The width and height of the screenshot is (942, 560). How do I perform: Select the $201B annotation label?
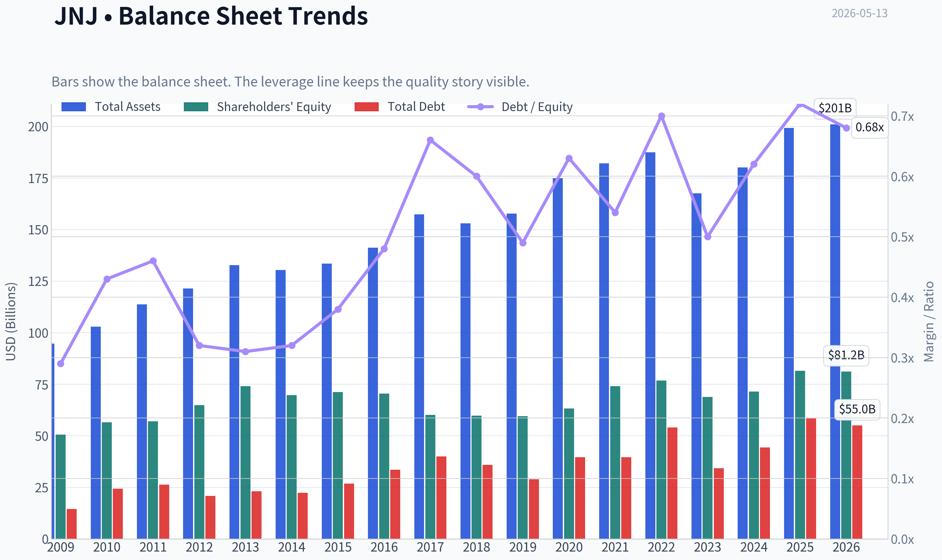point(835,108)
